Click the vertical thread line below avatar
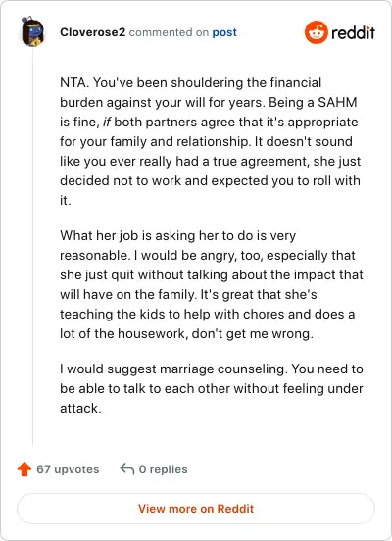Image resolution: width=392 pixels, height=541 pixels. (32, 247)
